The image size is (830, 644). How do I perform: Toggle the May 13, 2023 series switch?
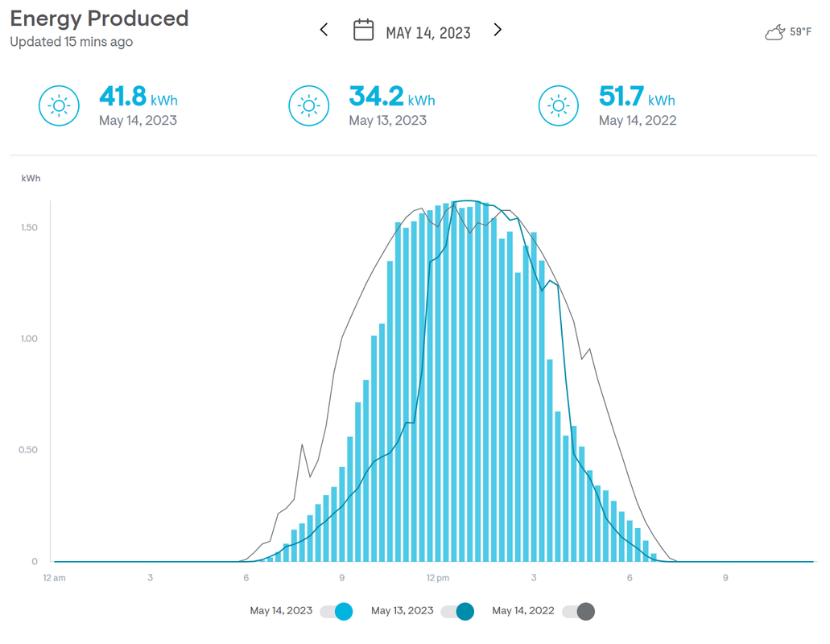[x=458, y=611]
